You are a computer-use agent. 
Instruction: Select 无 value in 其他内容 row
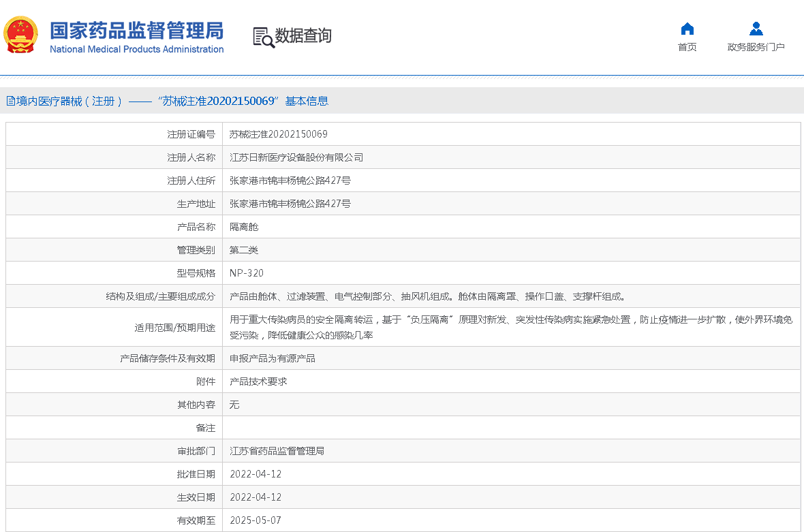(234, 405)
